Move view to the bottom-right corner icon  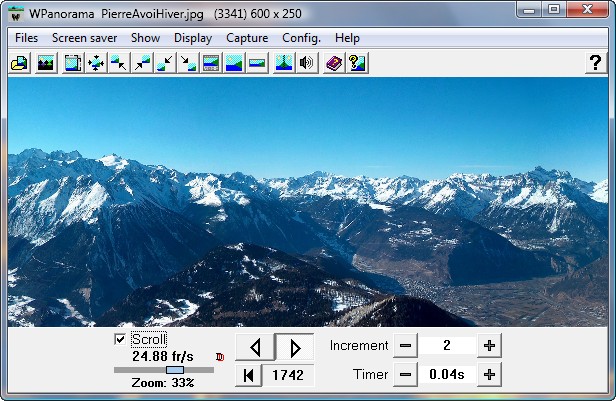click(188, 63)
